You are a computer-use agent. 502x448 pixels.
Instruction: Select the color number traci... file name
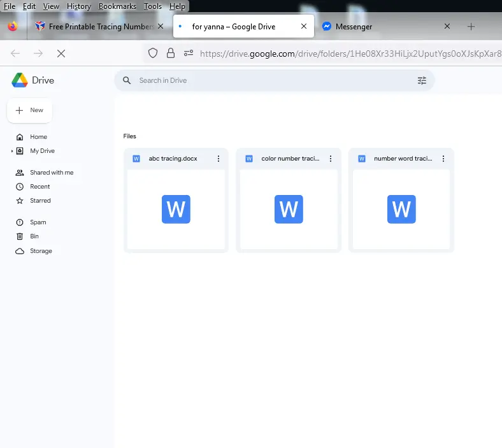point(290,159)
